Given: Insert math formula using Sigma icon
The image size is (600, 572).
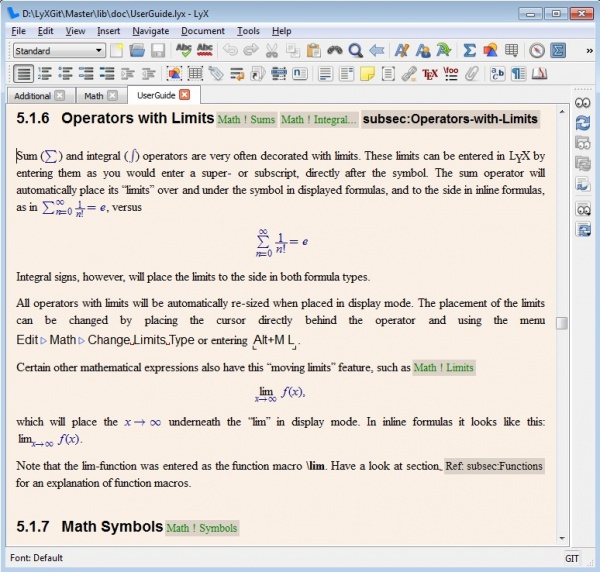Looking at the screenshot, I should tap(470, 50).
